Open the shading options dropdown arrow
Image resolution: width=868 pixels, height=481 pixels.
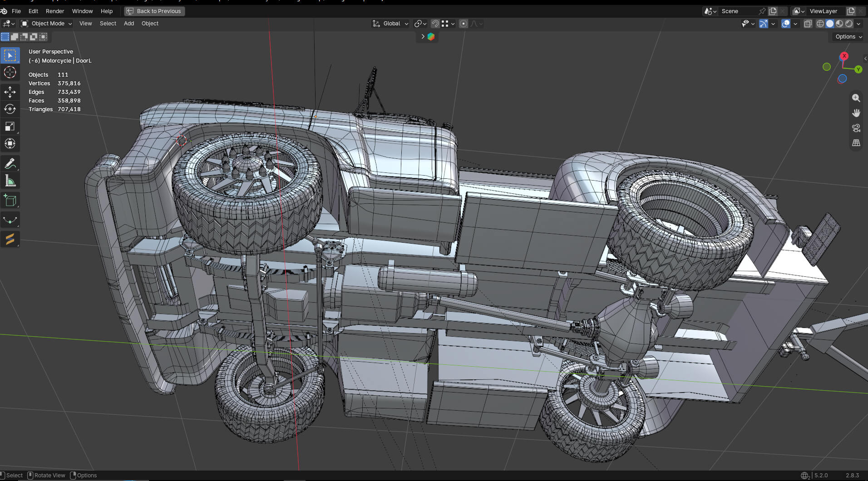(858, 24)
